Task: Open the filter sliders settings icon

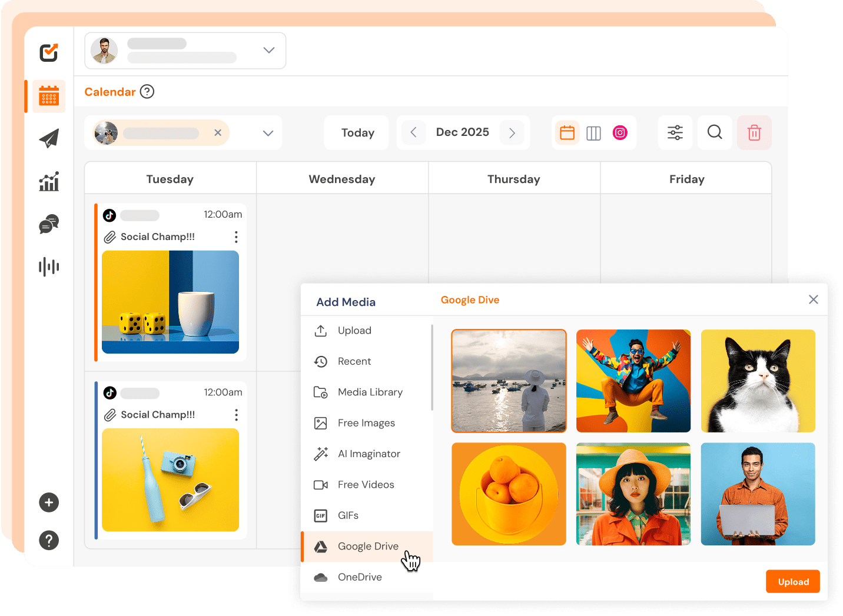Action: coord(675,133)
